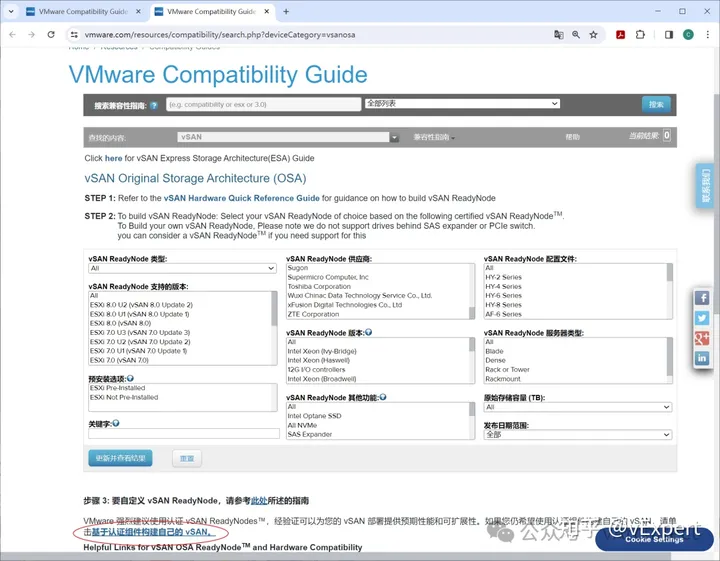Screen dimensions: 720x561
Task: Reload the current page
Action: (x=51, y=34)
